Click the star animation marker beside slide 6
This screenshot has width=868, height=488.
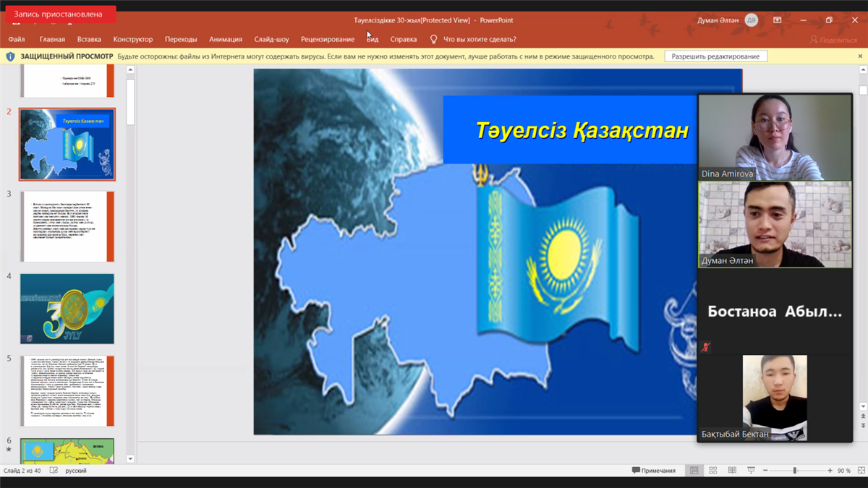coord(9,450)
